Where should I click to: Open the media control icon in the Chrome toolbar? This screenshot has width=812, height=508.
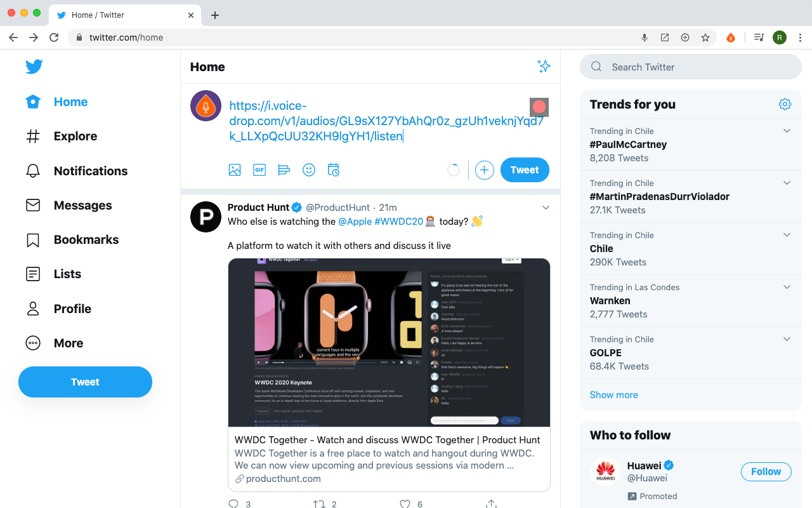(x=759, y=37)
